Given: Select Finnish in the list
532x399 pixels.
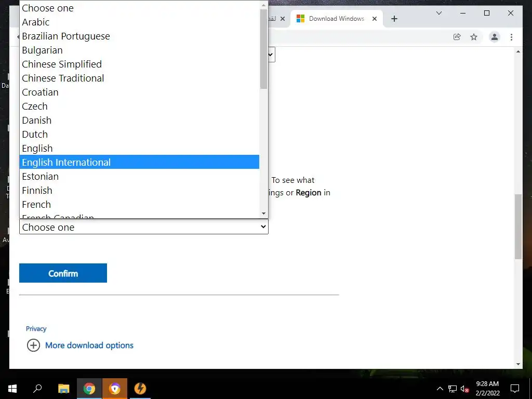Looking at the screenshot, I should coord(139,190).
